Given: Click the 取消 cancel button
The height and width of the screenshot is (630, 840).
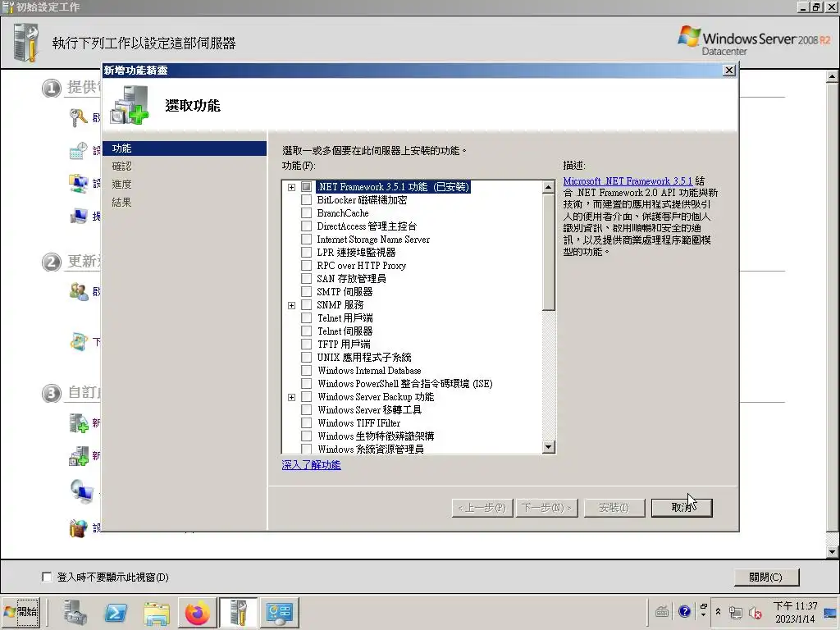Looking at the screenshot, I should point(682,508).
